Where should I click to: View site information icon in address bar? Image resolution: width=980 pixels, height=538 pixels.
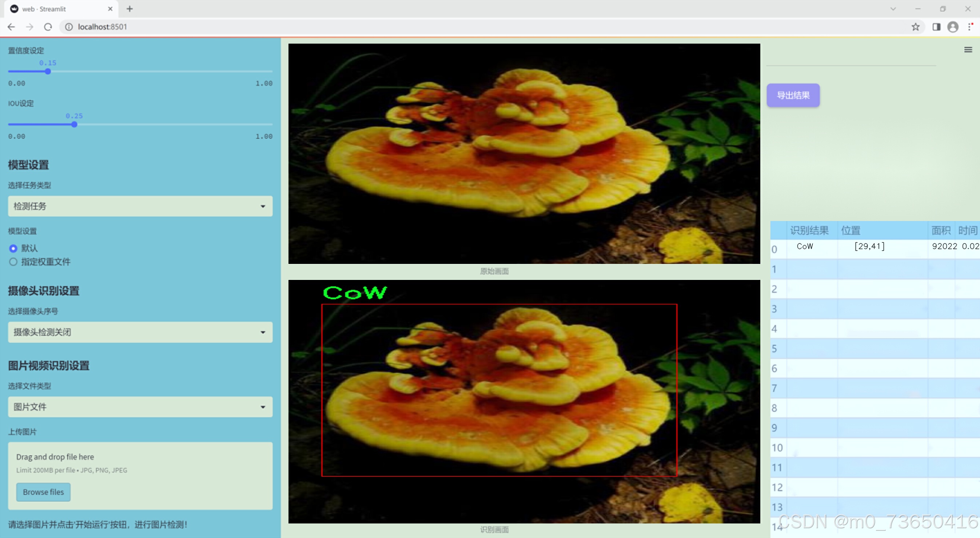69,27
